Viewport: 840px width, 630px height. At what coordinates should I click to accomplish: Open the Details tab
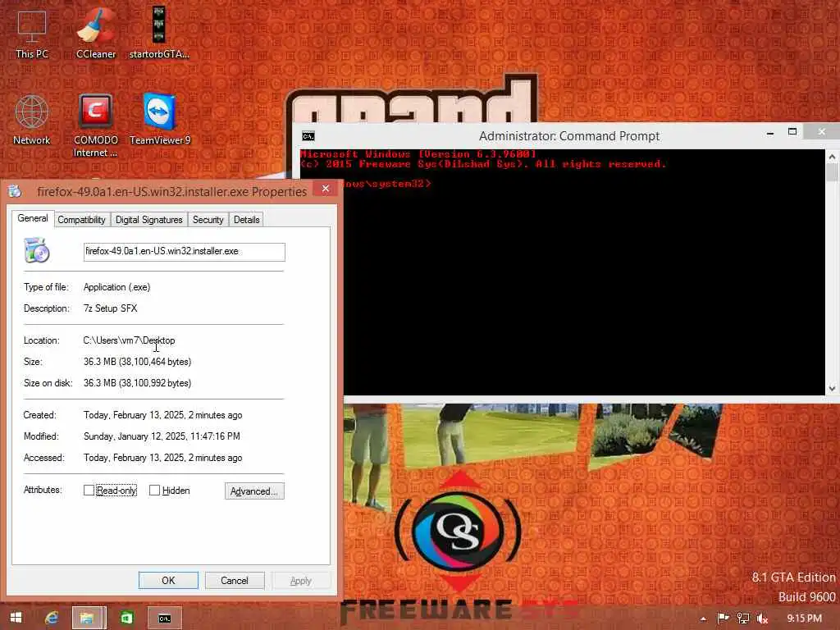pyautogui.click(x=246, y=220)
